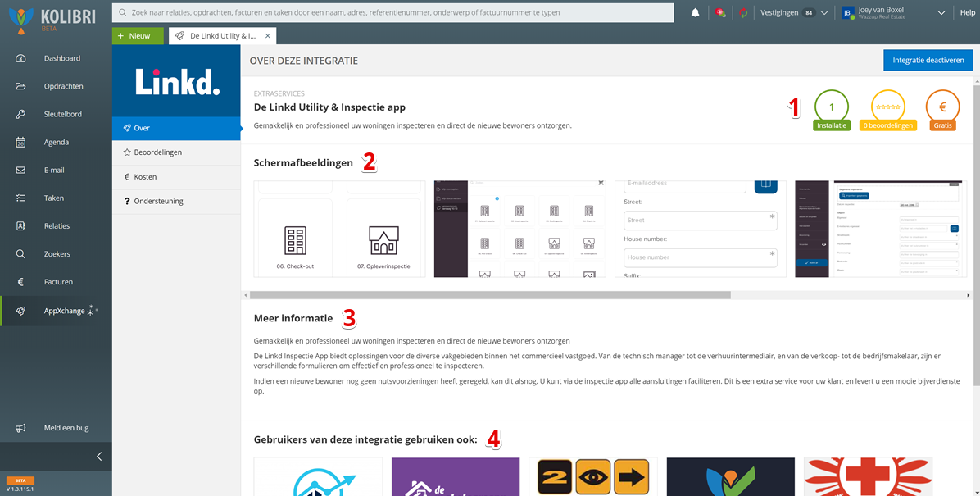Open Taken checklist icon
The image size is (980, 496).
[20, 198]
